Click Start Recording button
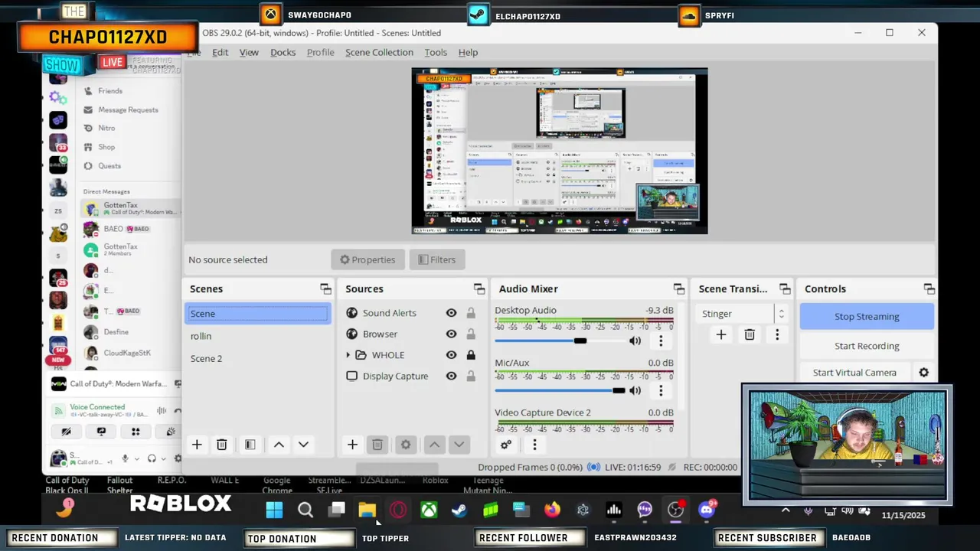Viewport: 980px width, 551px height. point(867,346)
